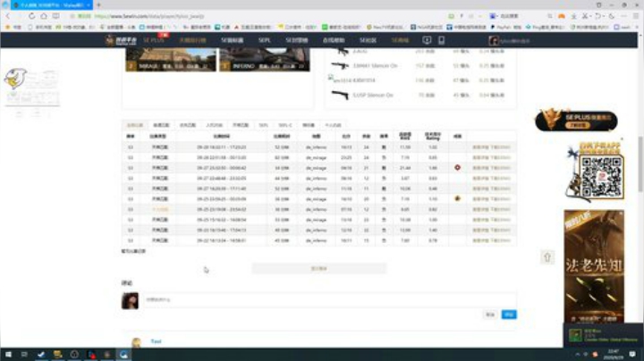Click the red achievement badge in 09-27 mirage row

pos(457,168)
